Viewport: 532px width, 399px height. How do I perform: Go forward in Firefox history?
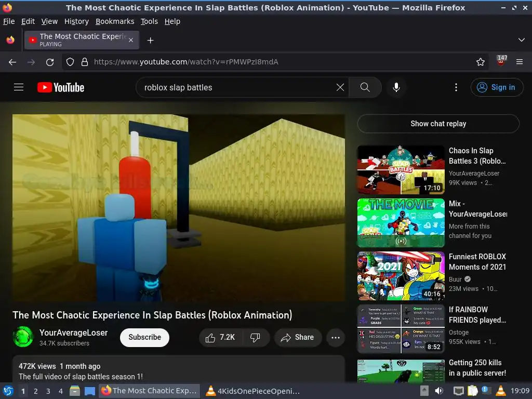[31, 62]
